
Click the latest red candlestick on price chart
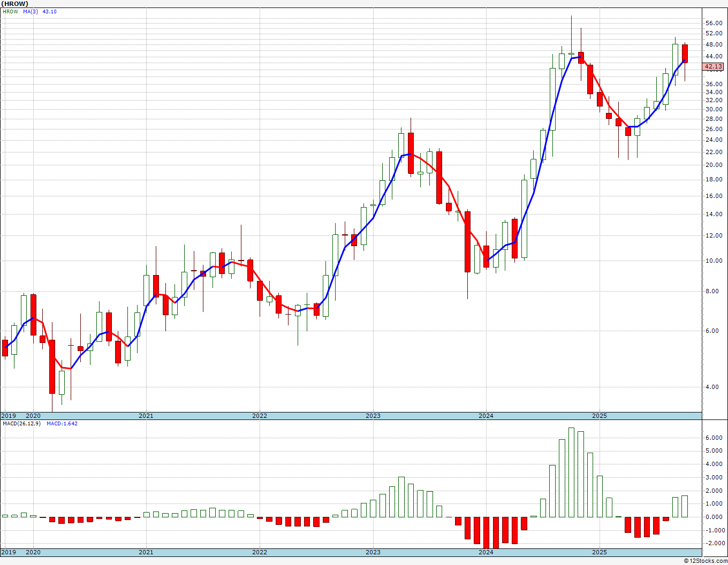685,54
